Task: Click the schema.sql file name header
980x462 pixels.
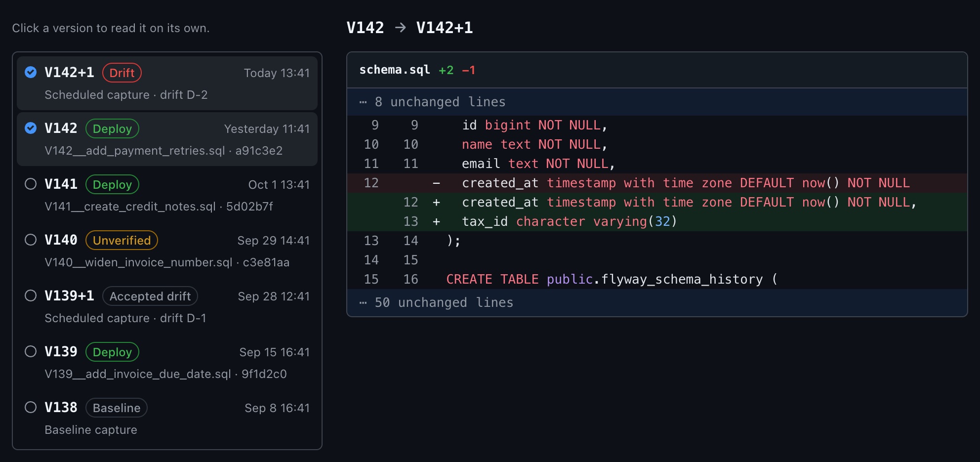Action: [x=395, y=70]
